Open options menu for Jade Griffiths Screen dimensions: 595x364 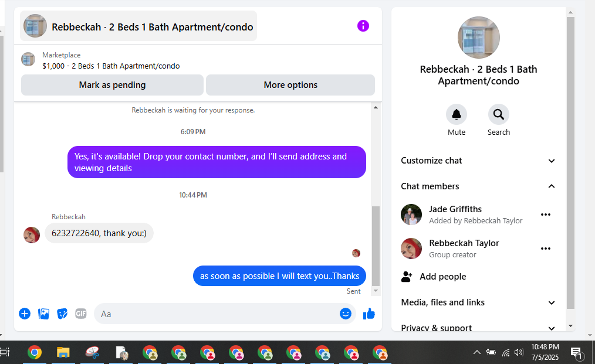546,215
